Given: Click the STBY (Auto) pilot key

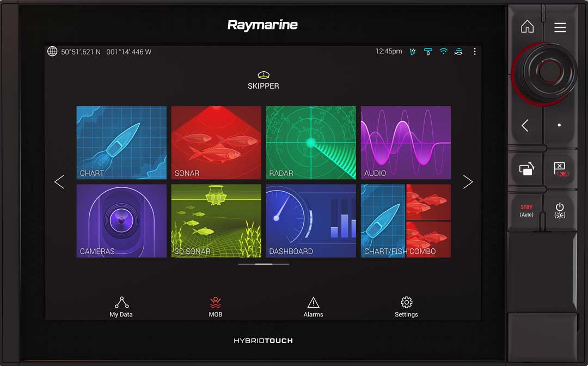Looking at the screenshot, I should point(526,211).
